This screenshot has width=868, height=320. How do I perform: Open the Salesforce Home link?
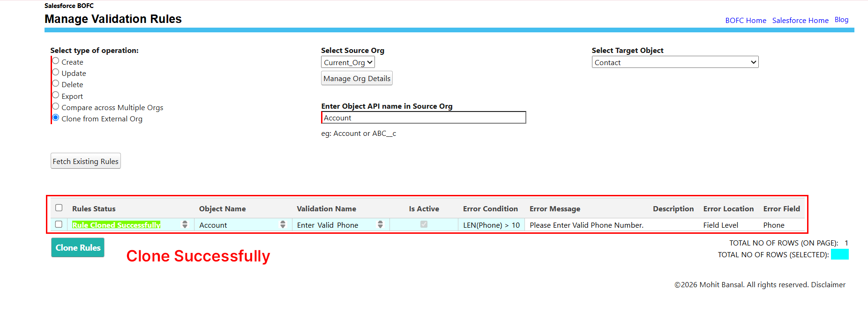[801, 21]
